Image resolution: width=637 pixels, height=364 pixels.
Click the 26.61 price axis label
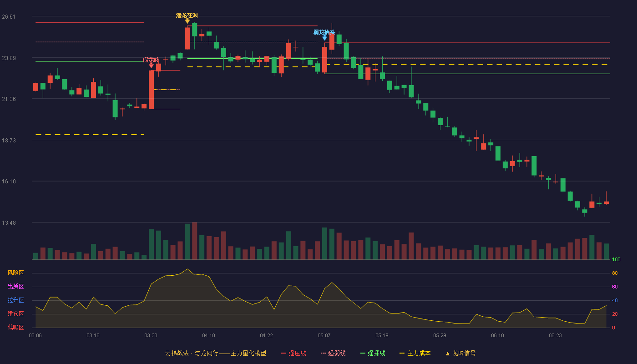(x=9, y=17)
